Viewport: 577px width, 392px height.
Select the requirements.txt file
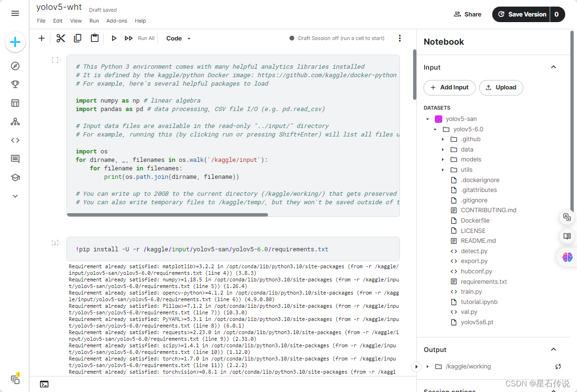click(x=484, y=281)
